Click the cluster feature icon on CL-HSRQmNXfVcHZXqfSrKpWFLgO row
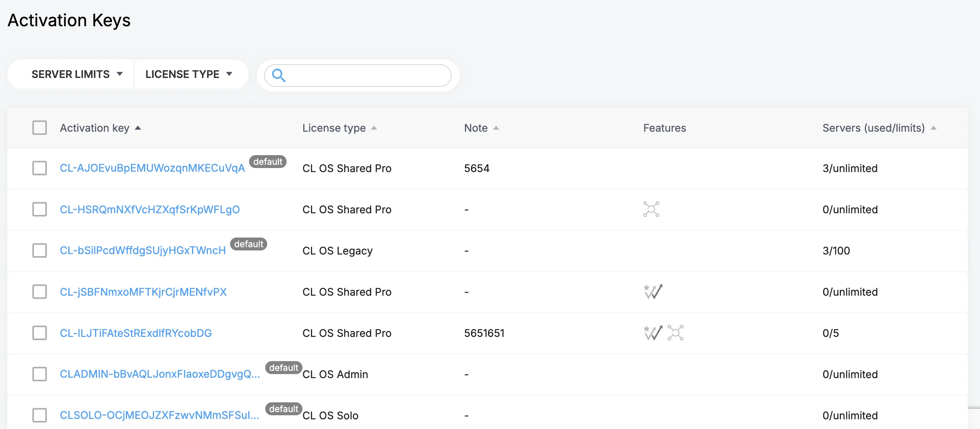Image resolution: width=980 pixels, height=429 pixels. 652,209
